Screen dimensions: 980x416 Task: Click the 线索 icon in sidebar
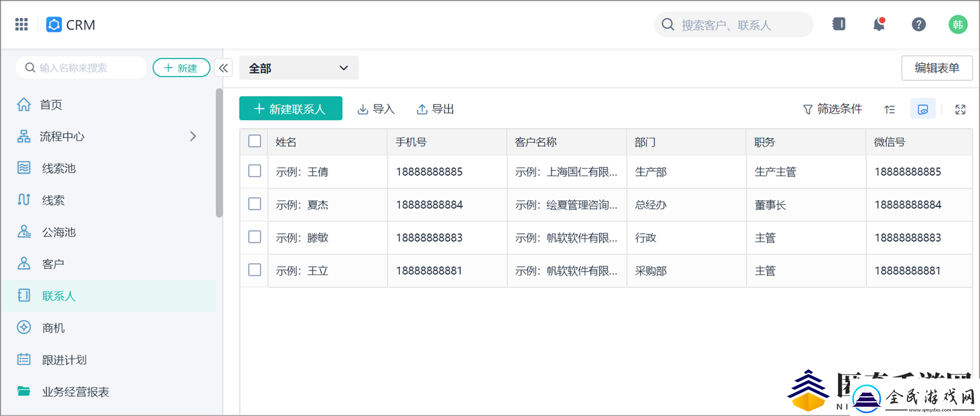[x=24, y=200]
